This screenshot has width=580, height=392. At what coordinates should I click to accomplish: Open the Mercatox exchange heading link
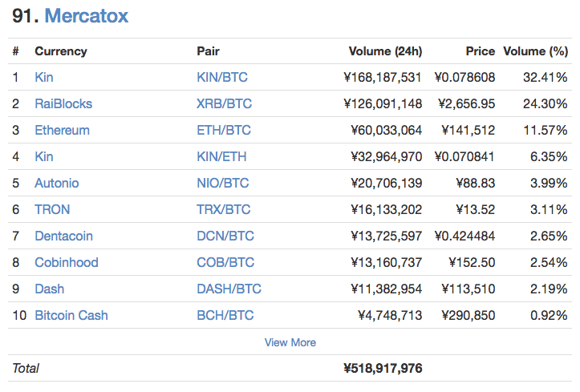click(86, 16)
